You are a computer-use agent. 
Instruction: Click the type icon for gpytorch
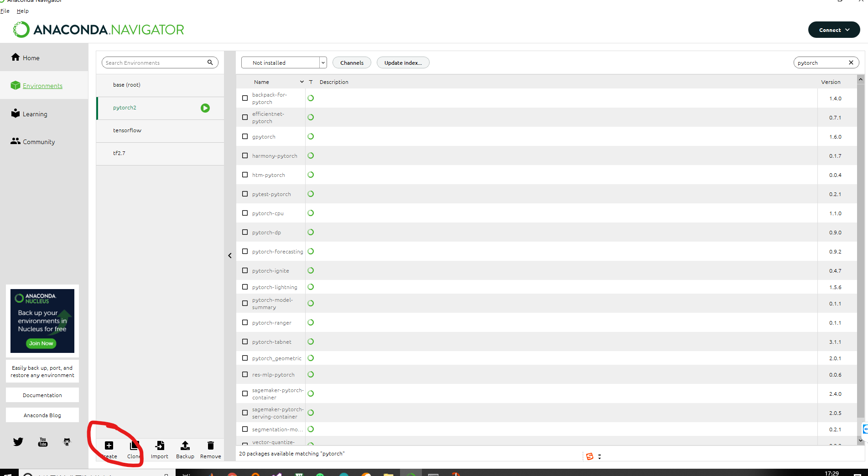pyautogui.click(x=311, y=136)
